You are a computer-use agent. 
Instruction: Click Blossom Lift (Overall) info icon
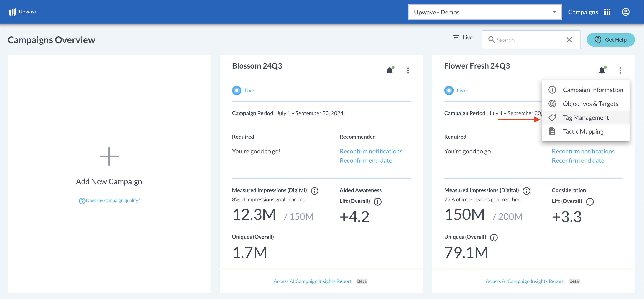377,202
